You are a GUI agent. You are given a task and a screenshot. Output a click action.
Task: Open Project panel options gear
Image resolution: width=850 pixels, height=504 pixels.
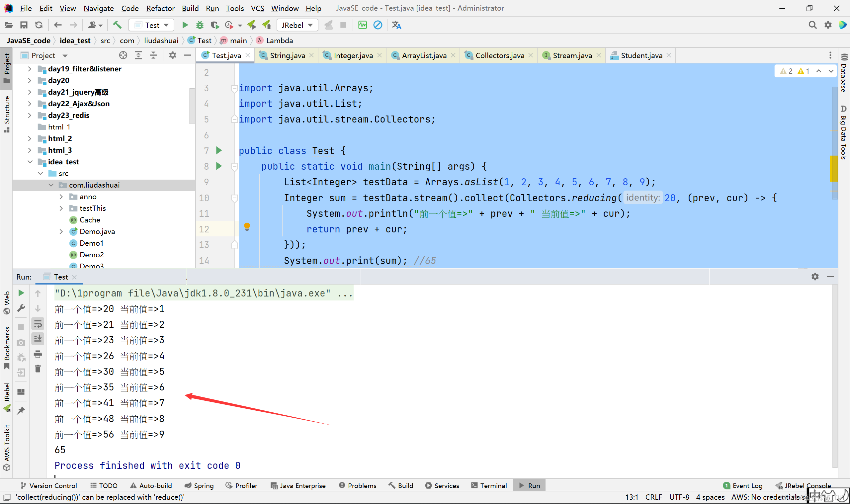click(173, 55)
